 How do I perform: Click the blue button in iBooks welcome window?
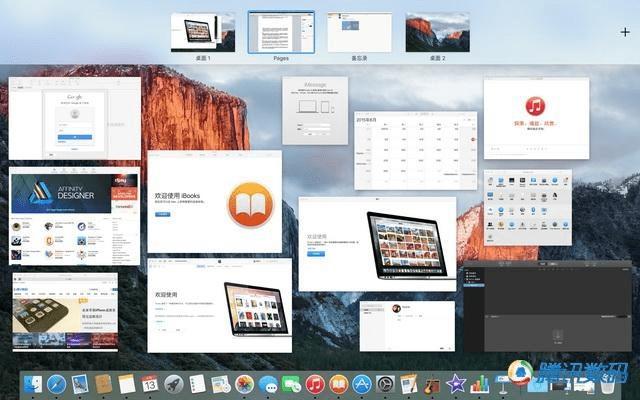(x=162, y=214)
